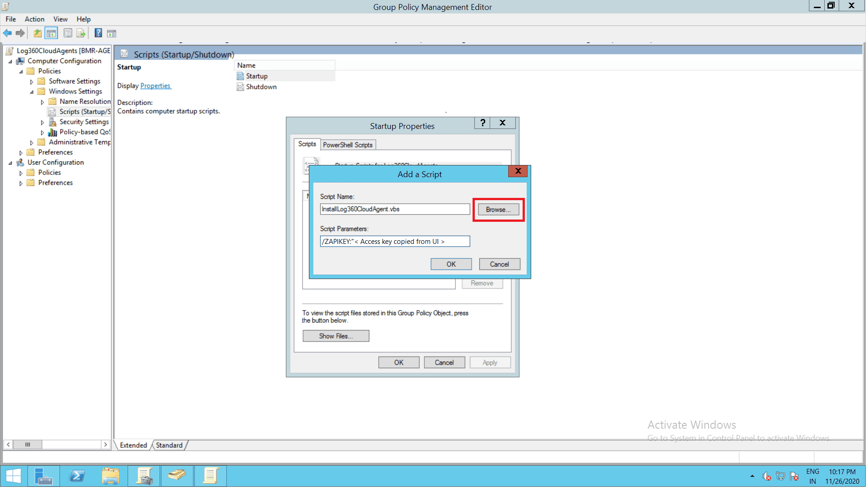The width and height of the screenshot is (868, 490).
Task: Open the Properties toolbar icon
Action: [68, 33]
